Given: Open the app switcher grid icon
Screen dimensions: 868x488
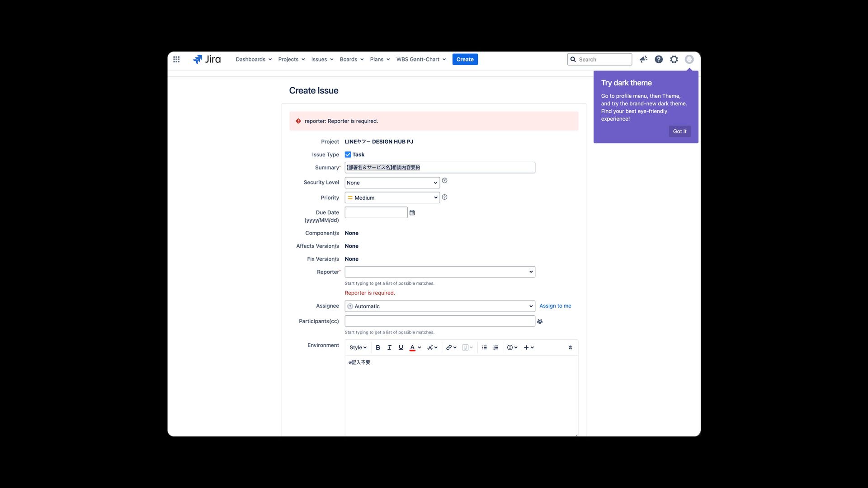Looking at the screenshot, I should (176, 59).
